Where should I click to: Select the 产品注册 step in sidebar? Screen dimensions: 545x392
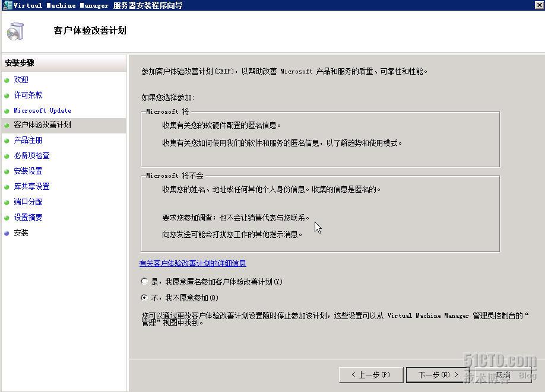click(28, 141)
